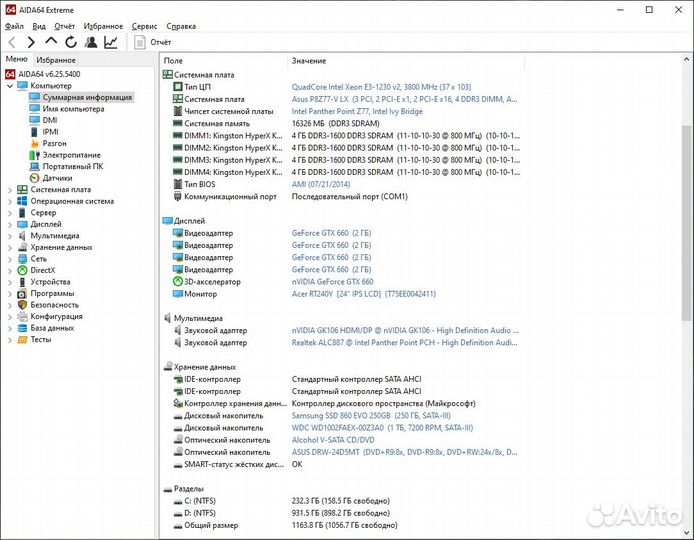The width and height of the screenshot is (694, 540).
Task: Open the Вид menu
Action: click(39, 26)
